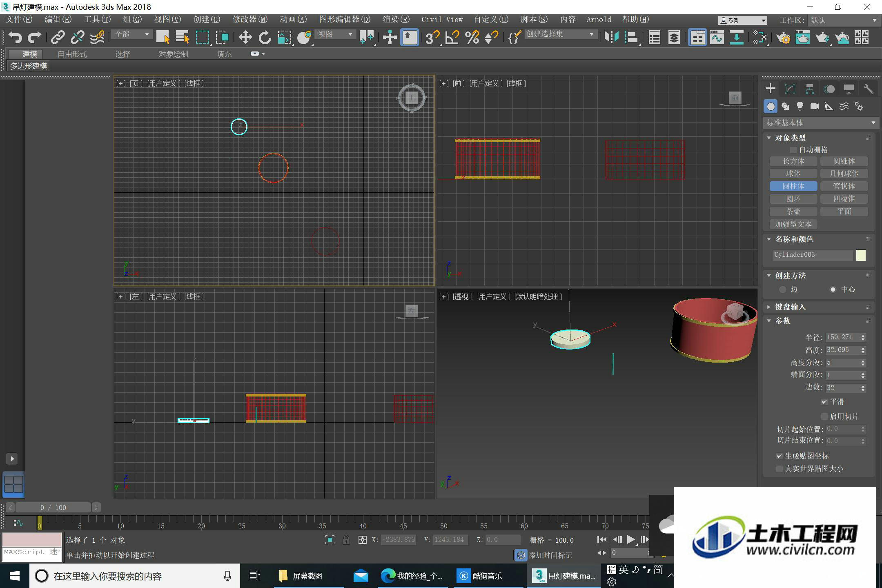The height and width of the screenshot is (588, 882).
Task: Switch to the Shapes category icon
Action: [x=785, y=107]
